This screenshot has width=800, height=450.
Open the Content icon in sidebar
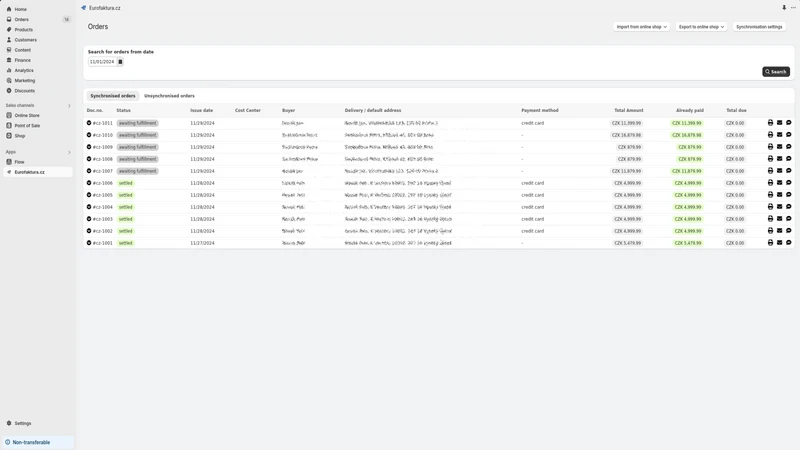[x=9, y=50]
